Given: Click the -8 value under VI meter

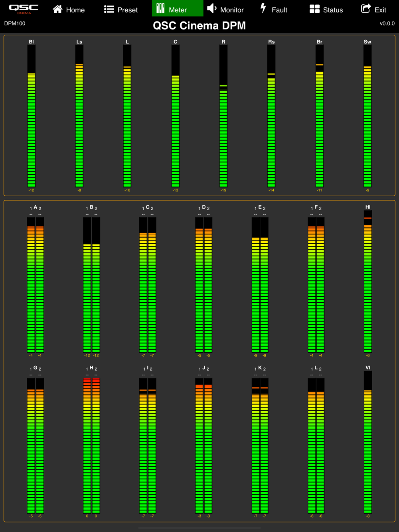Looking at the screenshot, I should [368, 516].
